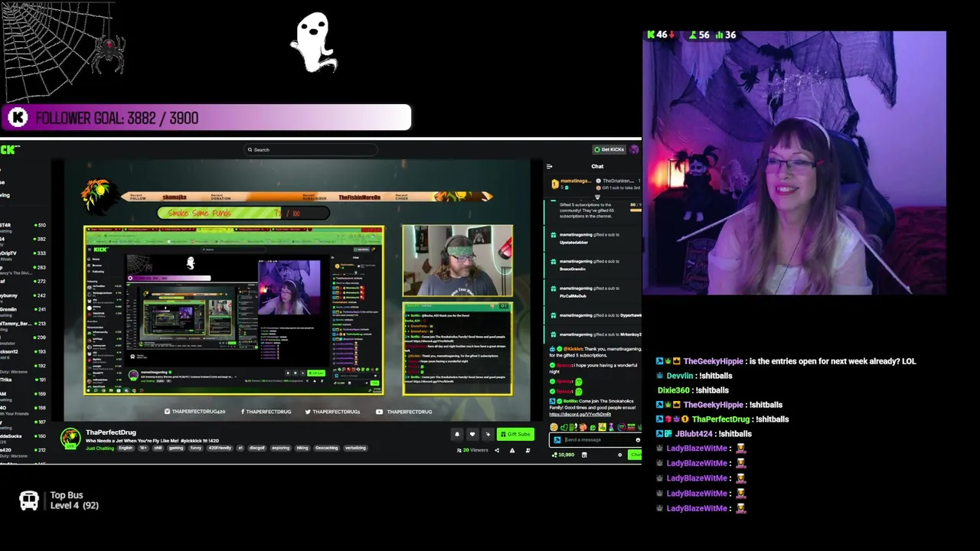
Task: Open the user profile avatar next to Get KICKs
Action: [x=634, y=149]
